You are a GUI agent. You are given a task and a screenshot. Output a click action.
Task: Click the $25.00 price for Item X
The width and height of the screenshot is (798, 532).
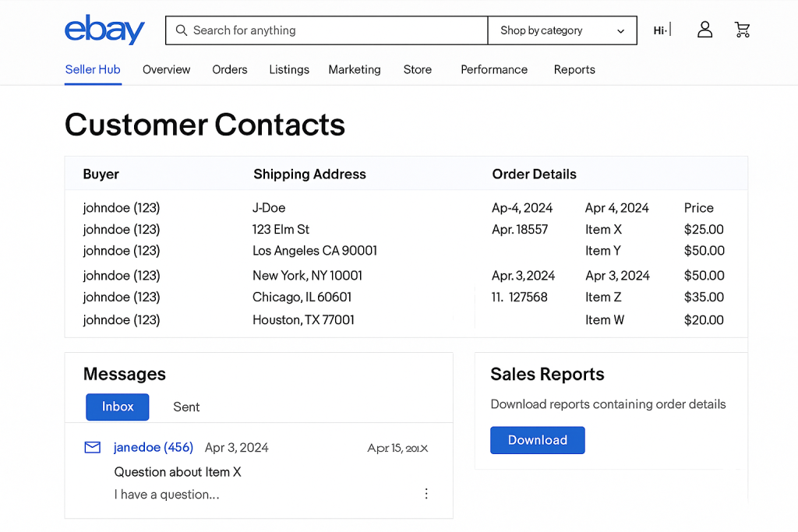(x=704, y=229)
